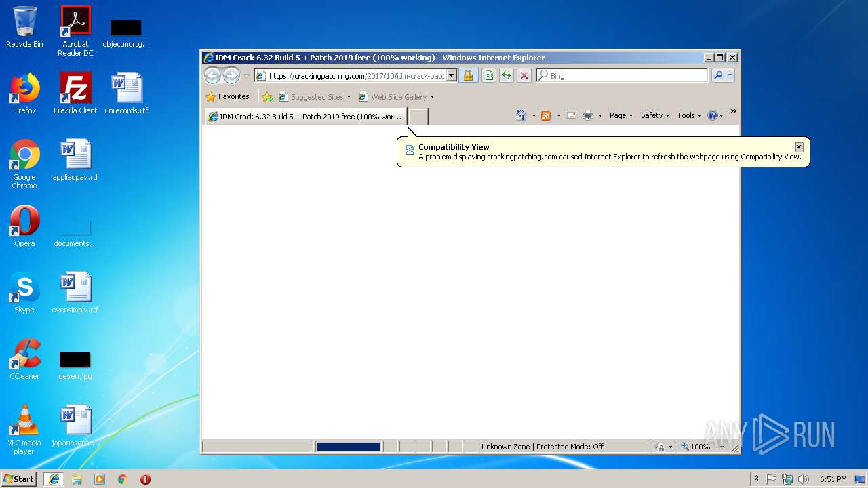The height and width of the screenshot is (488, 868).
Task: Select objectmortg desktop file
Action: click(x=126, y=34)
